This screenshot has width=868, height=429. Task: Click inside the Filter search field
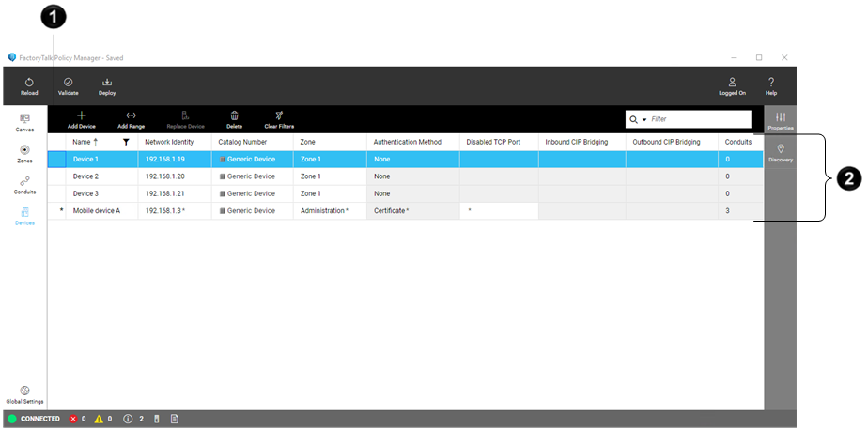click(698, 120)
